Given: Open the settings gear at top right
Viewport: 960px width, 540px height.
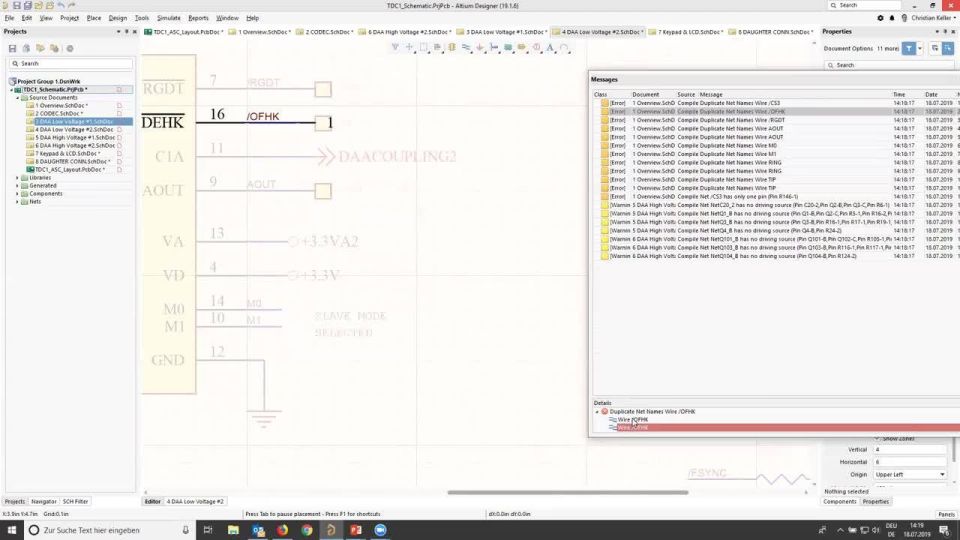Looking at the screenshot, I should (x=880, y=18).
